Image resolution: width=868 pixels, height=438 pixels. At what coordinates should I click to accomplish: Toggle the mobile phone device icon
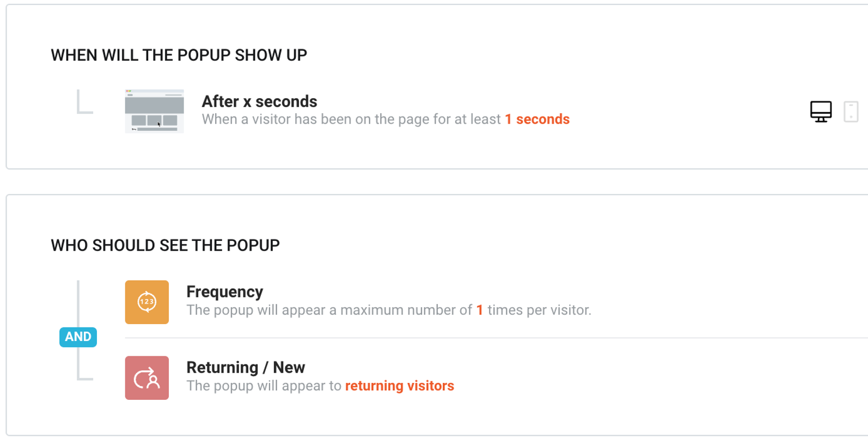[x=851, y=112]
